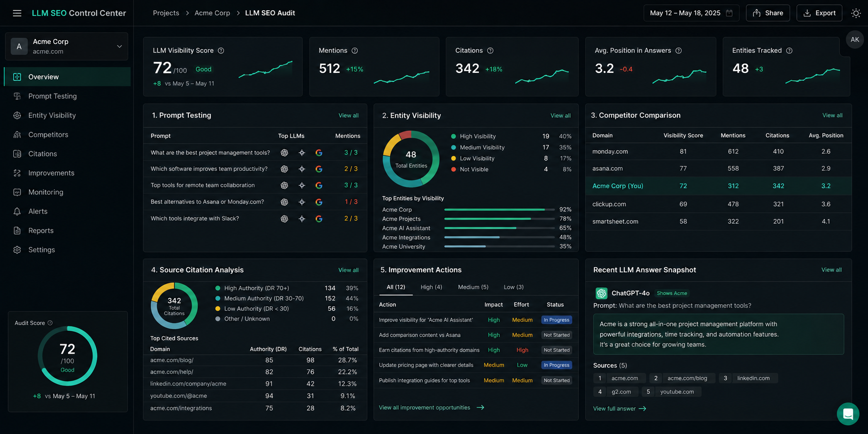
Task: Click the Shows Acme badge
Action: [x=672, y=294]
